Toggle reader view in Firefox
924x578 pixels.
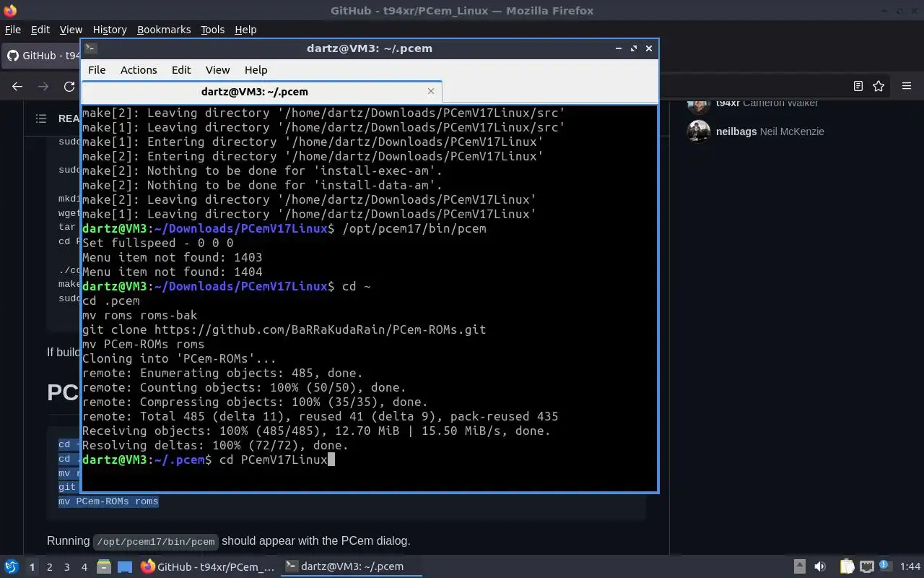point(858,86)
